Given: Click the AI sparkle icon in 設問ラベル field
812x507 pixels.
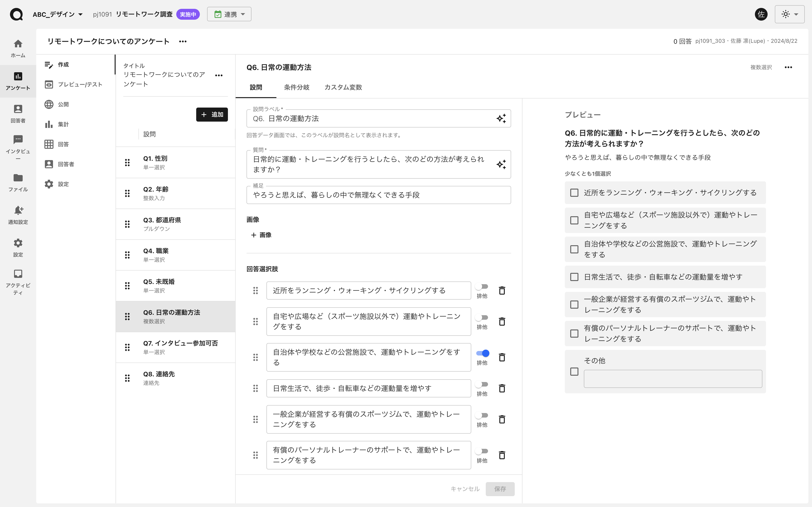Looking at the screenshot, I should (x=501, y=118).
